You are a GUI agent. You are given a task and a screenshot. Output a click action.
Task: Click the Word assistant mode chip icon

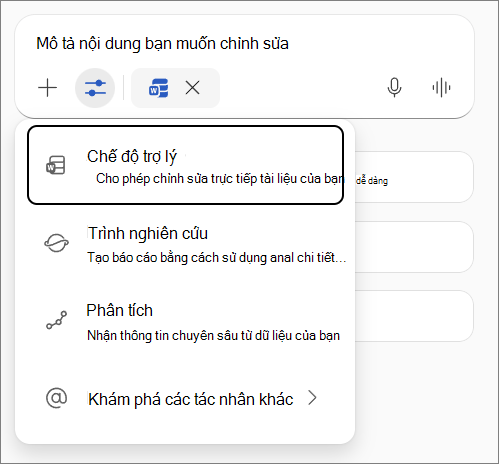point(158,88)
